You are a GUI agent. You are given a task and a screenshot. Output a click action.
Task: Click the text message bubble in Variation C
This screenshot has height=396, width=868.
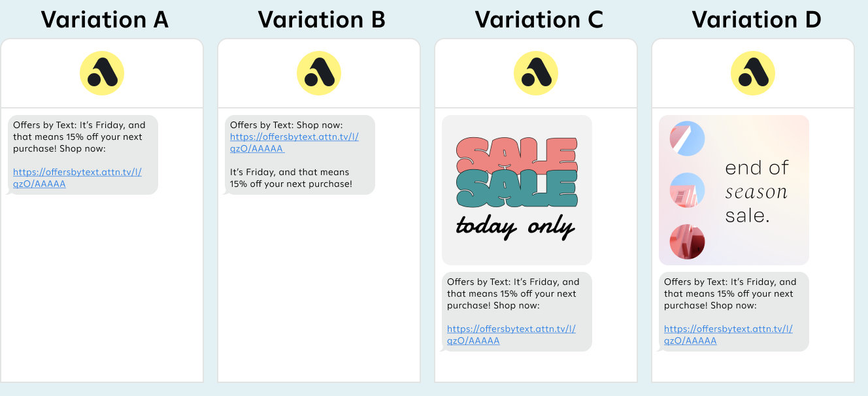[x=516, y=294]
